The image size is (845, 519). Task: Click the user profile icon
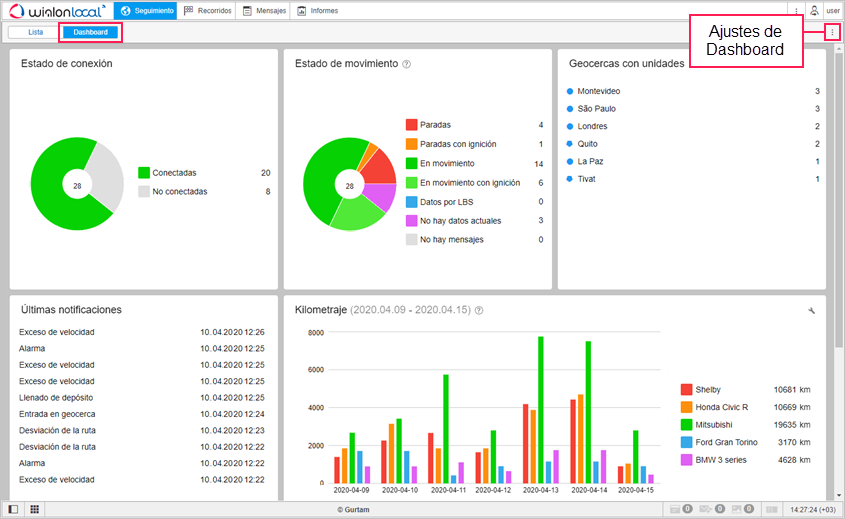[814, 11]
